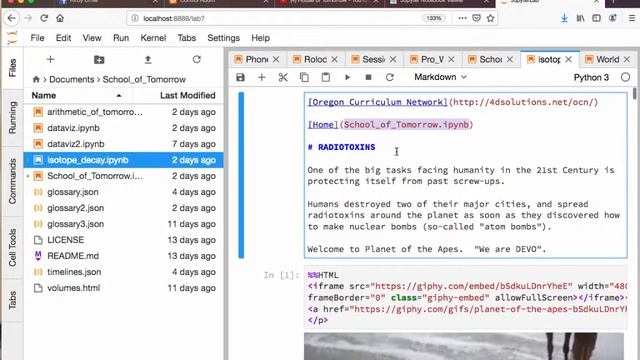Select dataviz2.ipynb in the file list
The width and height of the screenshot is (640, 360).
click(123, 144)
